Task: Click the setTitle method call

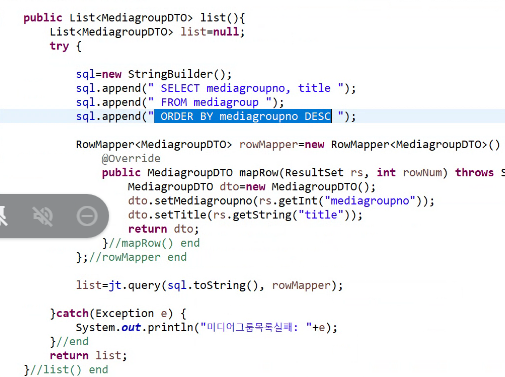Action: (180, 215)
